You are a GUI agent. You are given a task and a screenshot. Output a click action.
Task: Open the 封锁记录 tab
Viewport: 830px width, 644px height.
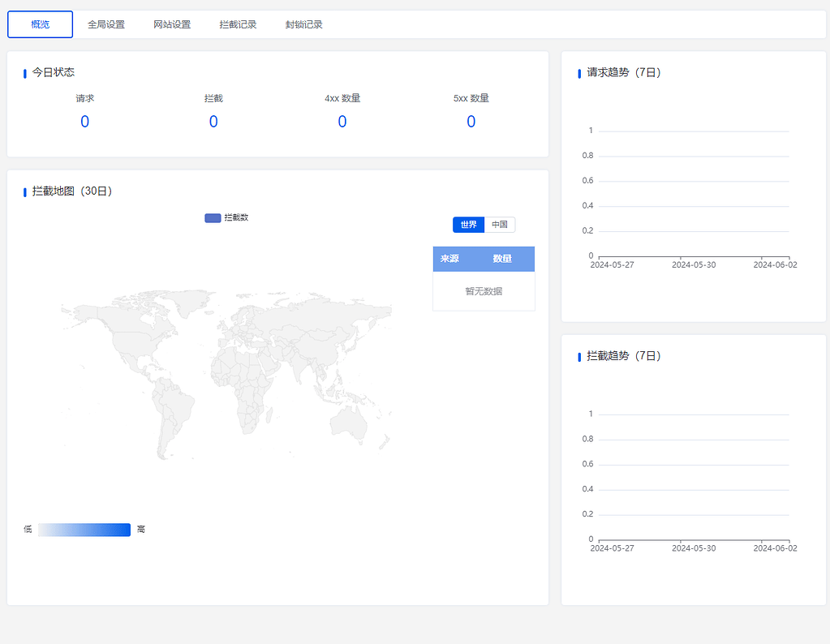[303, 24]
